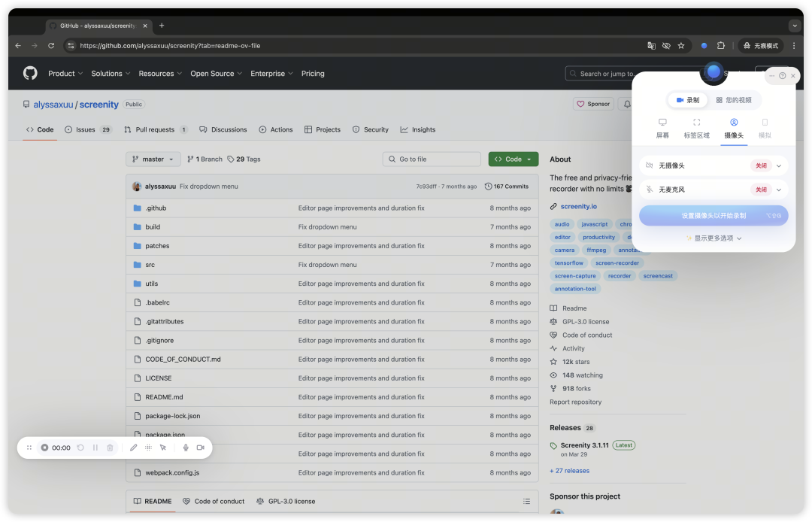Image resolution: width=812 pixels, height=522 pixels.
Task: Open the webpack.config.js file
Action: coord(172,472)
